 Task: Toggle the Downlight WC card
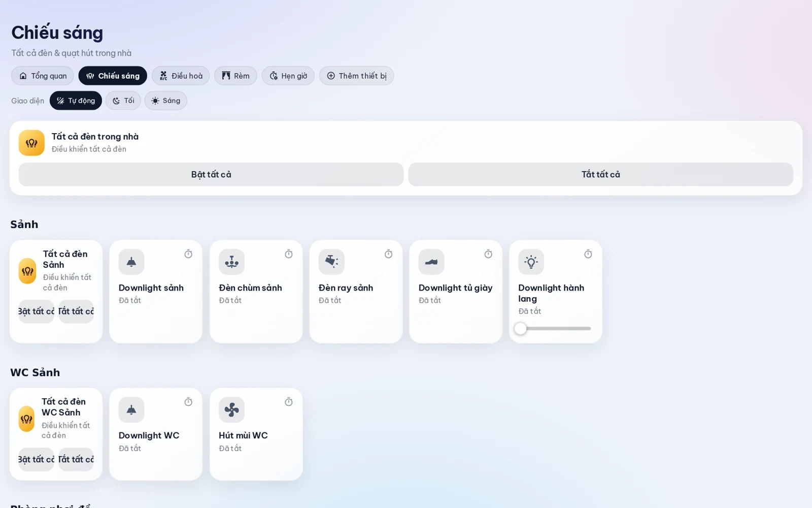[x=156, y=434]
